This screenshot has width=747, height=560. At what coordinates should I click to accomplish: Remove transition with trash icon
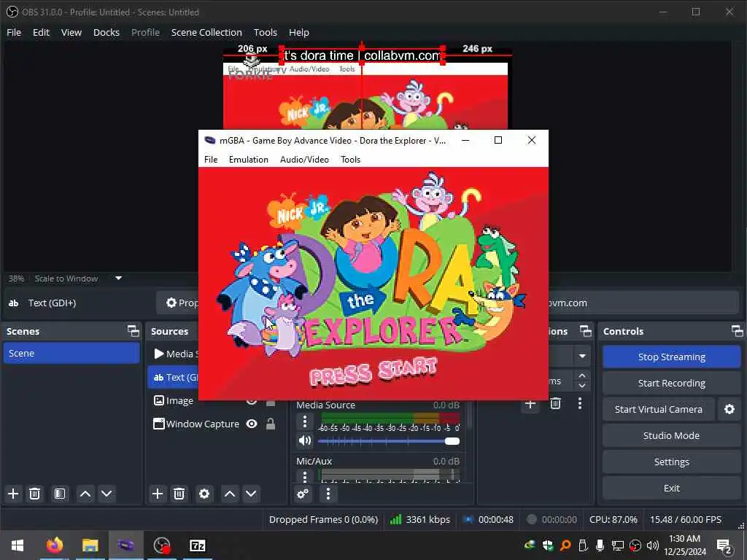[x=555, y=404]
